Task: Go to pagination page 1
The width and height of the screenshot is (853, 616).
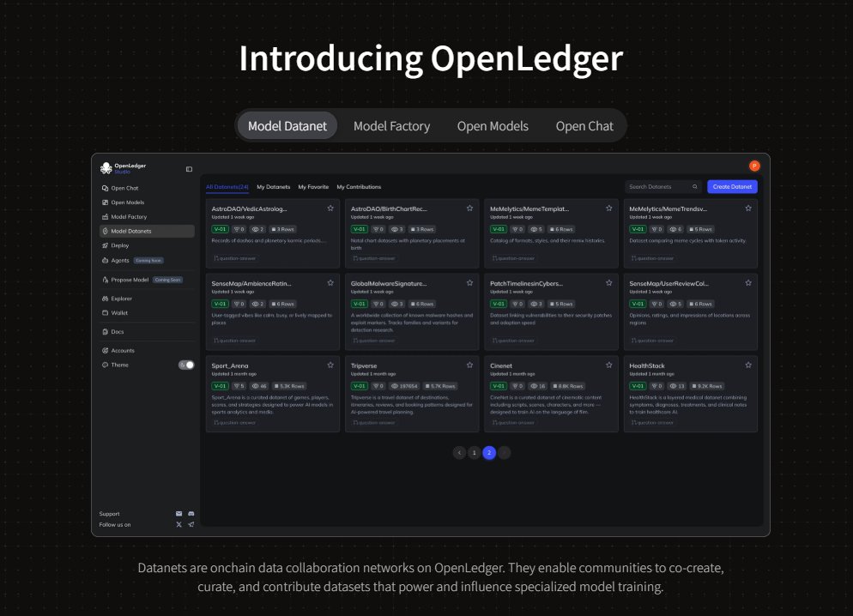Action: coord(475,452)
